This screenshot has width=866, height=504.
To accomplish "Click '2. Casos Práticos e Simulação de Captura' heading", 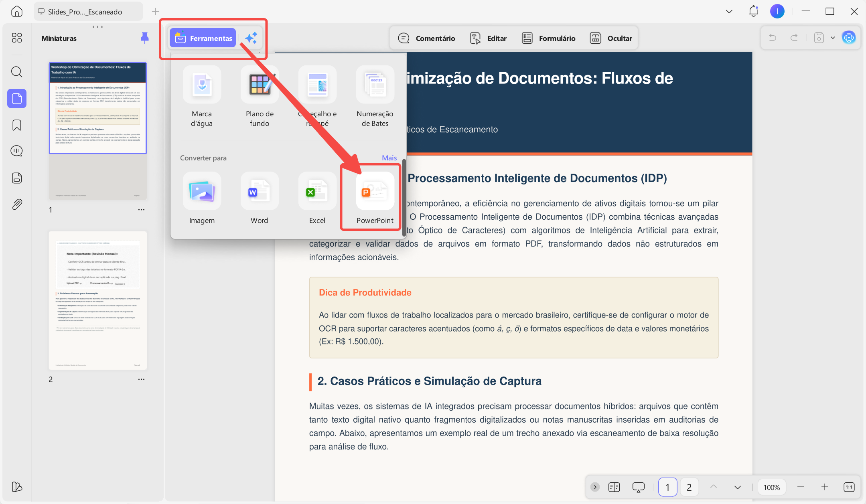I will coord(429,381).
